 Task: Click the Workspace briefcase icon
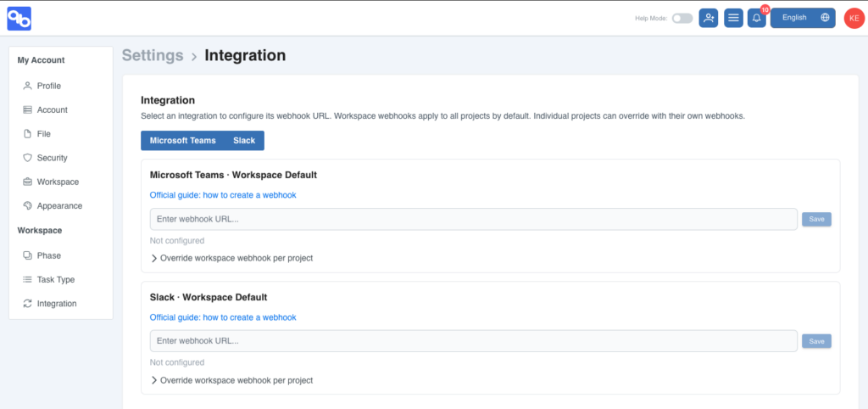tap(27, 182)
